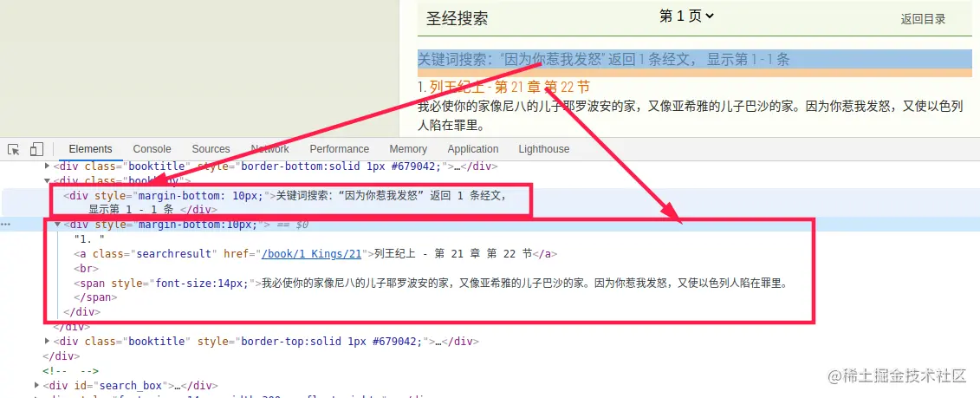Activate the inspect element picker icon
Viewport: 980px width, 398px height.
(14, 149)
